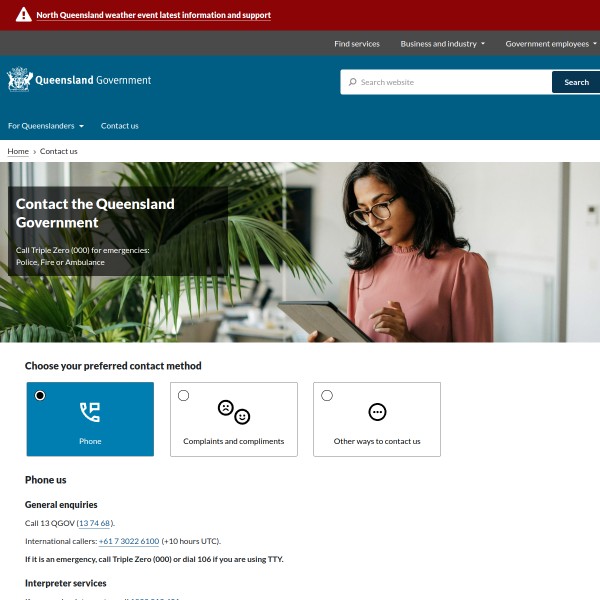Select Other ways to contact us radio
The image size is (600, 600).
coord(327,395)
